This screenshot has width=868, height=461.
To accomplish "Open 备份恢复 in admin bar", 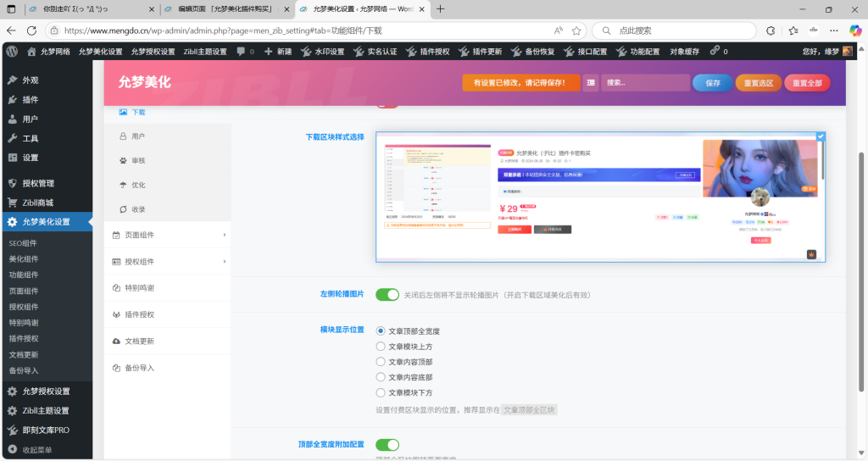I will coord(533,52).
